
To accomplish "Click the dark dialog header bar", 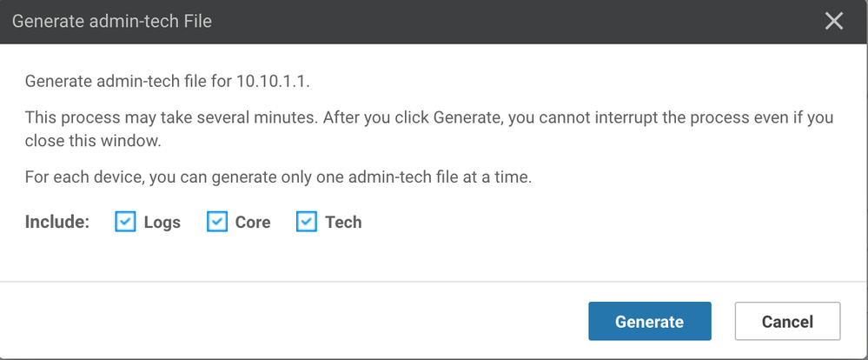I will [434, 22].
